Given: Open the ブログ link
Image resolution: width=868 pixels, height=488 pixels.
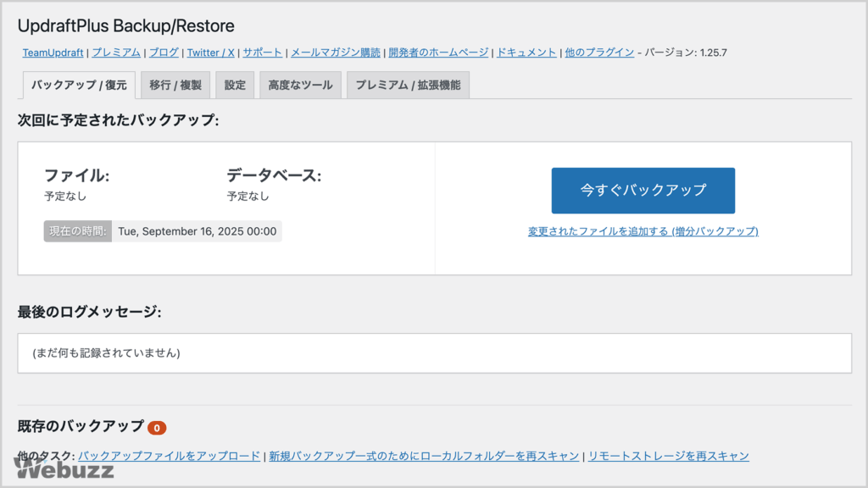Looking at the screenshot, I should [x=164, y=53].
